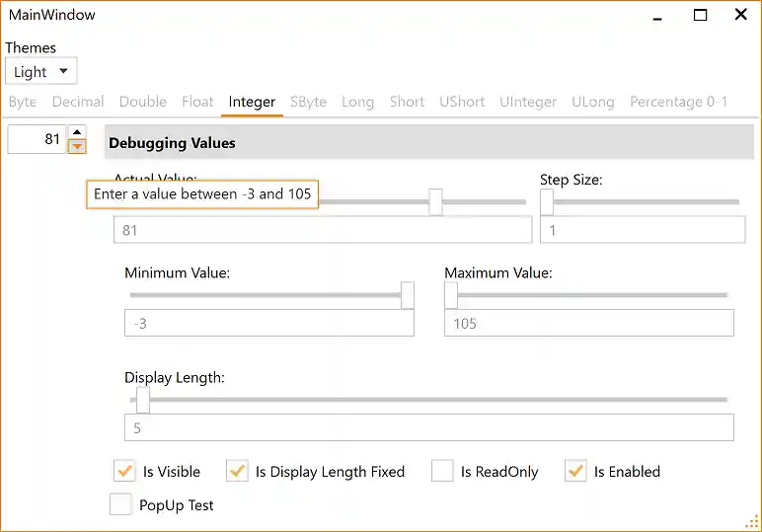
Task: Click the Maximum Value field showing 105
Action: click(589, 323)
